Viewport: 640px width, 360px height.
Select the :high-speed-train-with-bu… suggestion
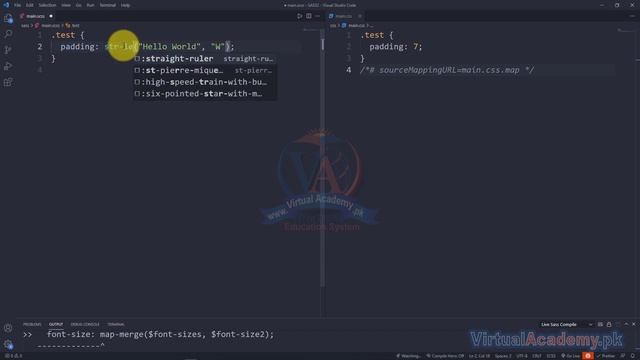tap(205, 82)
